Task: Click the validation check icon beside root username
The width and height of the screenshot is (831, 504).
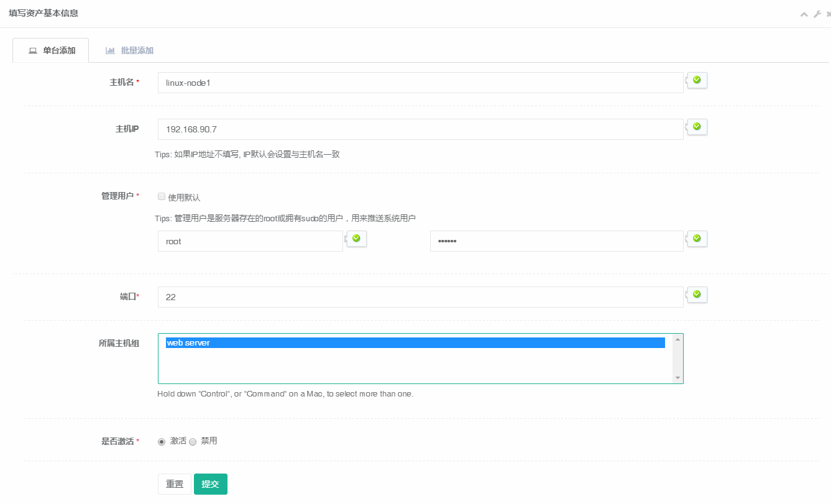Action: tap(356, 238)
